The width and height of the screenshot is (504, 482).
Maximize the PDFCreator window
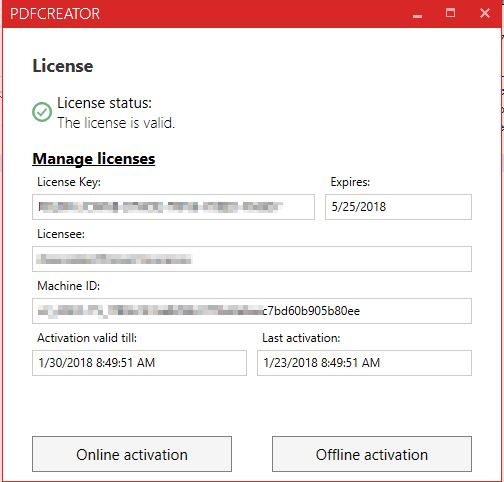(450, 13)
